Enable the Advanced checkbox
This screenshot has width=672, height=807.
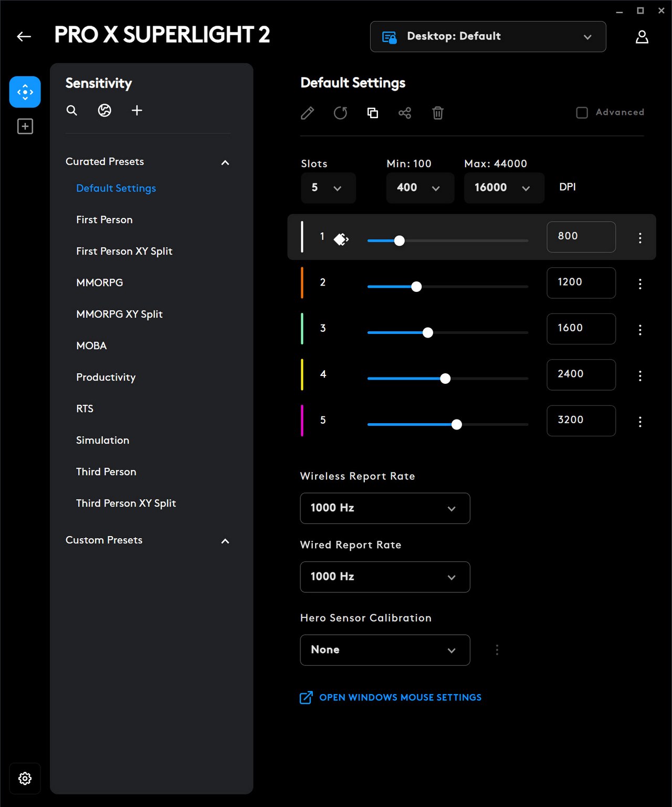(x=582, y=112)
